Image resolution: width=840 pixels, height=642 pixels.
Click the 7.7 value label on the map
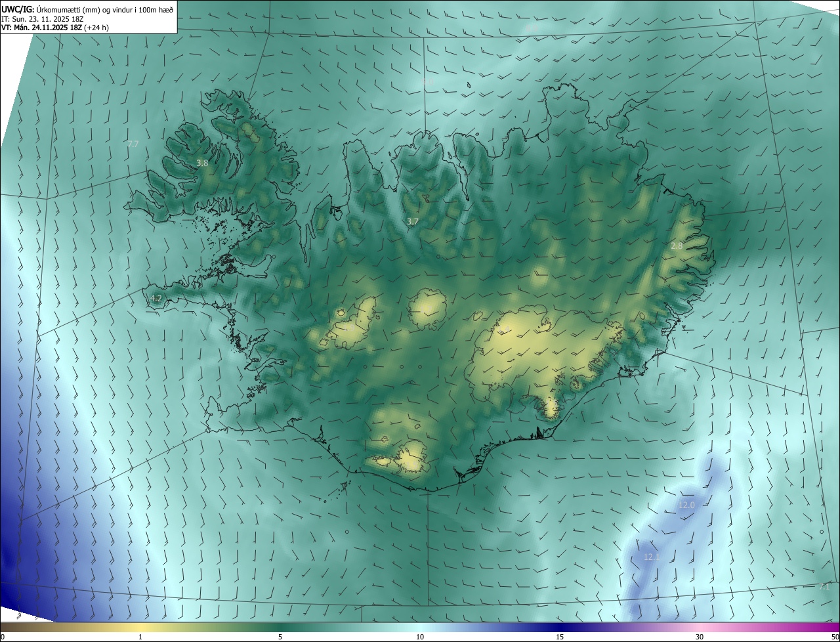pyautogui.click(x=133, y=144)
